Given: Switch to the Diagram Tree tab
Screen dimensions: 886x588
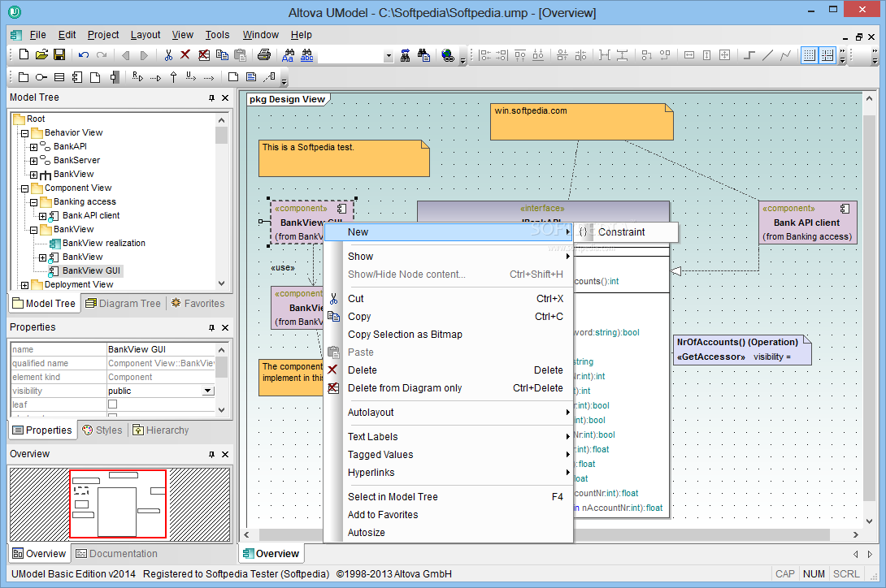Looking at the screenshot, I should tap(124, 303).
